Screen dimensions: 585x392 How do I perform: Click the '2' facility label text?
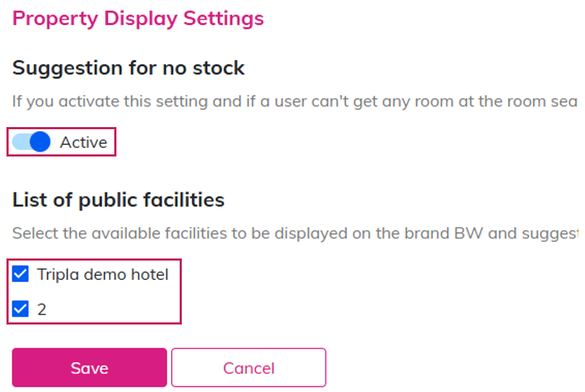(42, 309)
